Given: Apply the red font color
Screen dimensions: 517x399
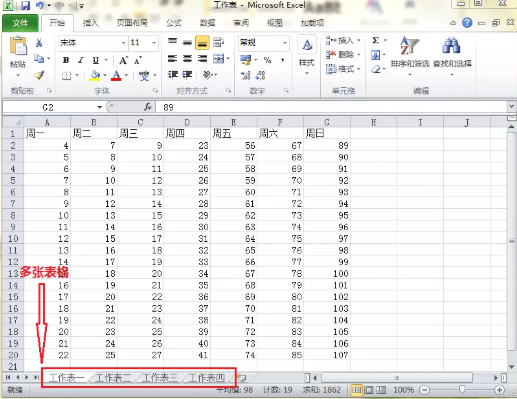Looking at the screenshot, I should tap(116, 75).
